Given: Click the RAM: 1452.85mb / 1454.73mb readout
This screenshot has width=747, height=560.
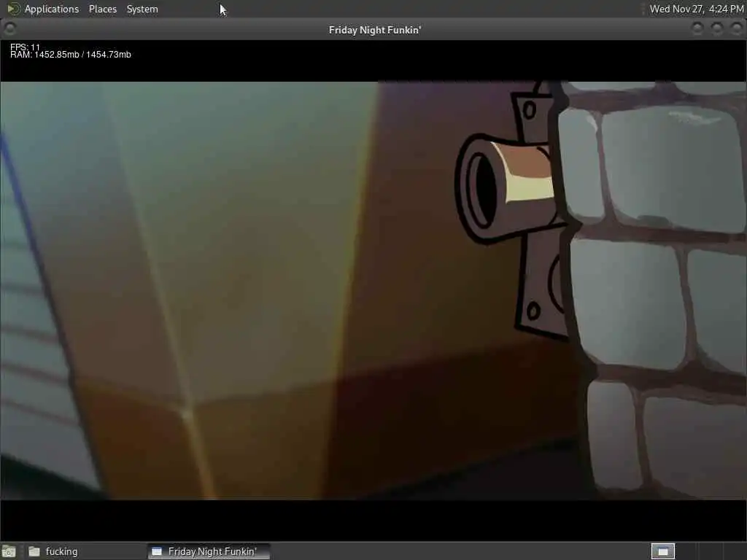Looking at the screenshot, I should pos(71,55).
